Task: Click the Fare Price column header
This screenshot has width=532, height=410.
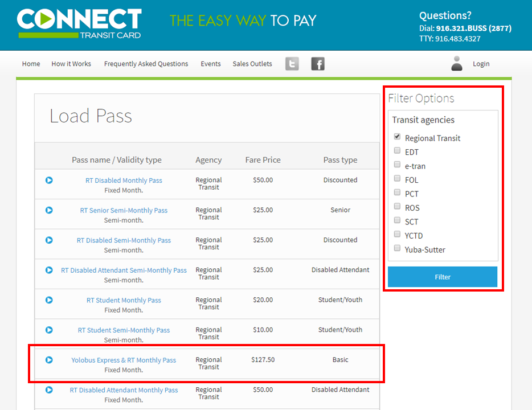Action: click(x=263, y=159)
